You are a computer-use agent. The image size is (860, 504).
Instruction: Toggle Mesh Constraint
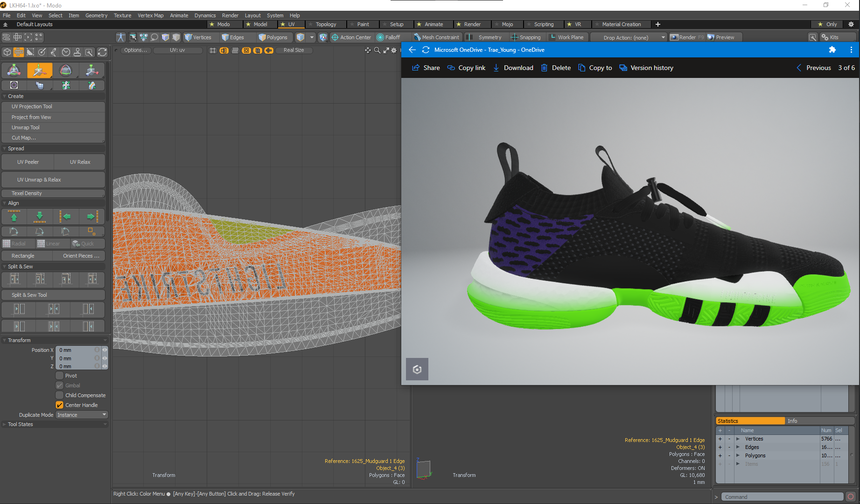tap(437, 37)
